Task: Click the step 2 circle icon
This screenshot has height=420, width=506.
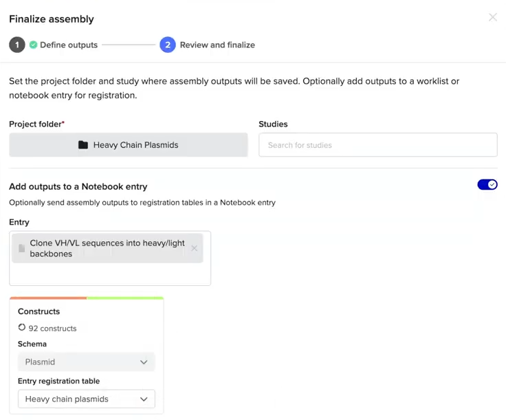Action: pos(168,45)
